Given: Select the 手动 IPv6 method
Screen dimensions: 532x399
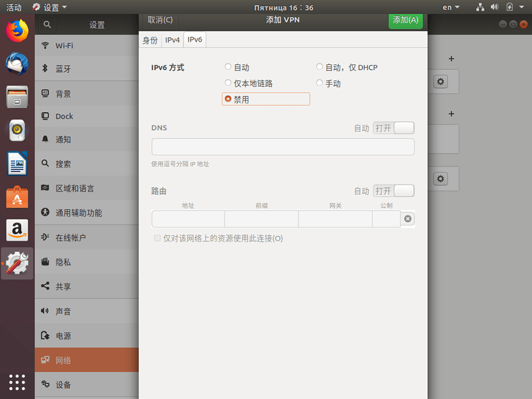Looking at the screenshot, I should (319, 83).
